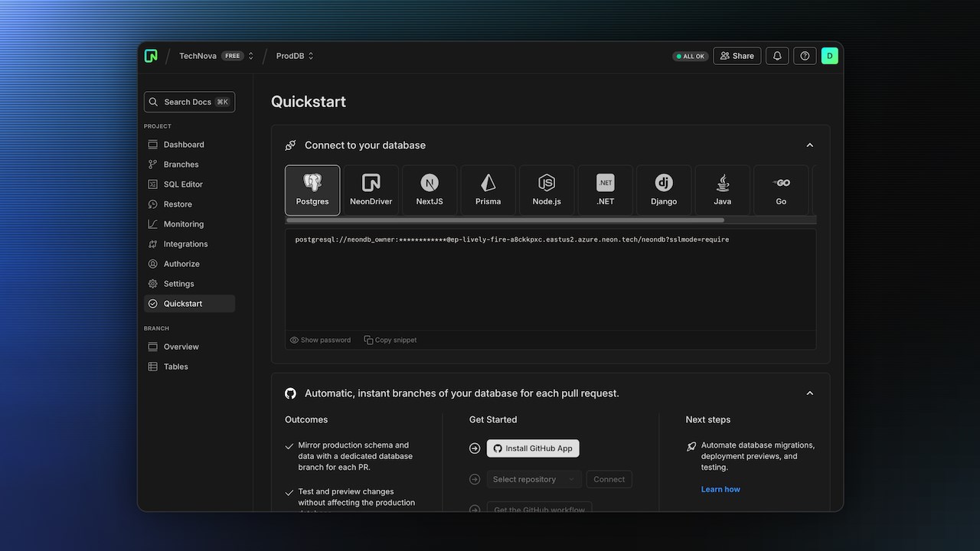Open Tables in the sidebar
Screen dimensions: 980x551
click(x=189, y=367)
